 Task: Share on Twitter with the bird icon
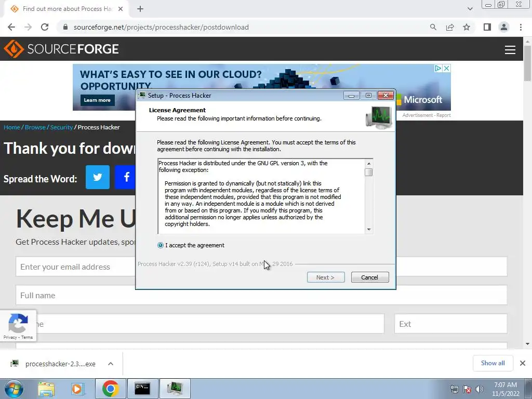click(98, 177)
